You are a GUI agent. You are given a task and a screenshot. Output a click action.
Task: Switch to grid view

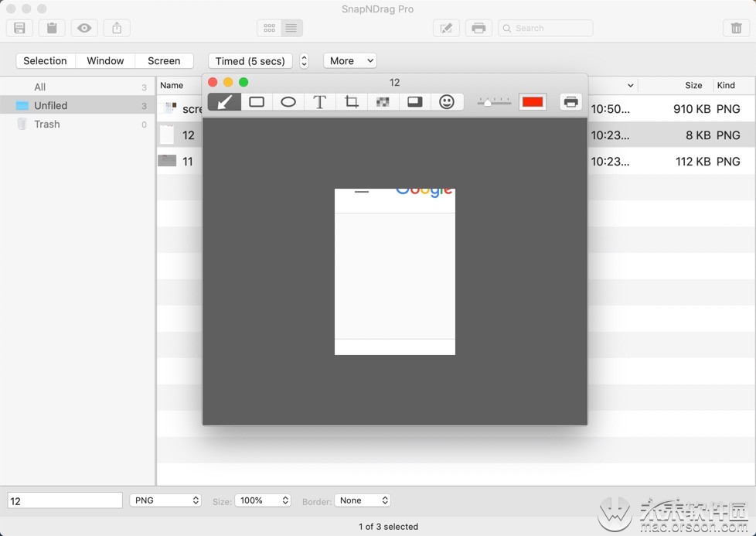(x=269, y=28)
